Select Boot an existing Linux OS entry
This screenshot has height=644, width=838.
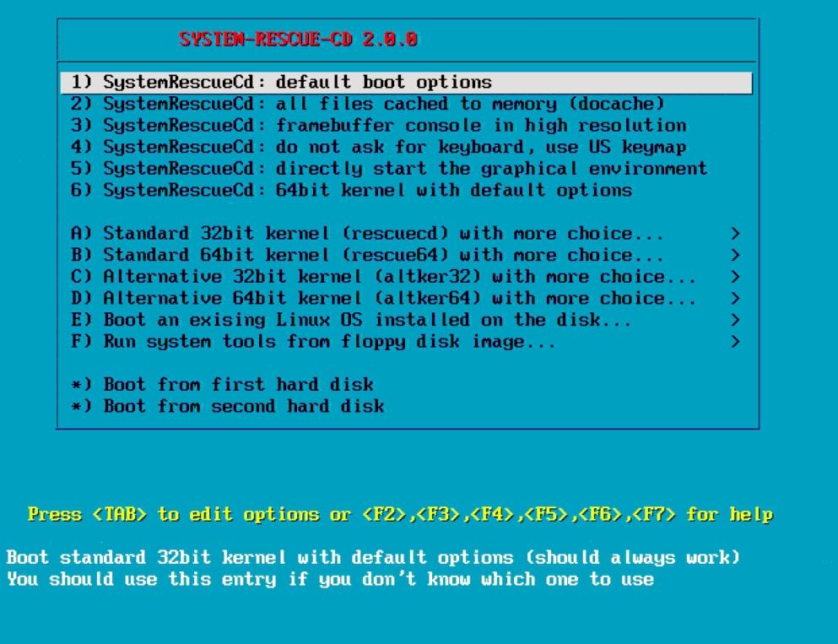(x=406, y=320)
